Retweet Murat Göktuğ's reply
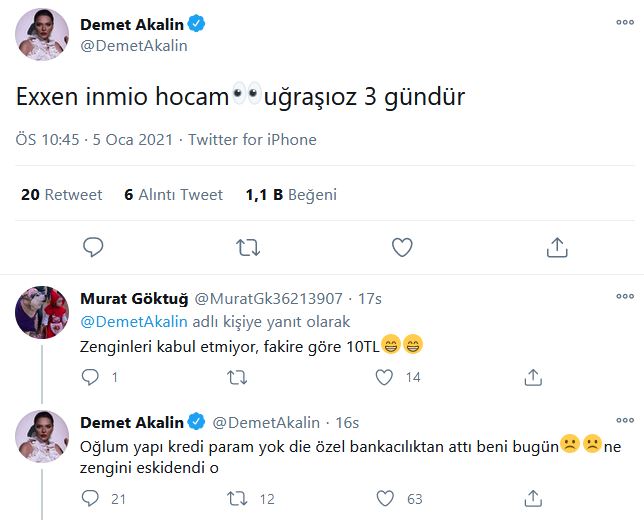This screenshot has width=644, height=529. point(237,377)
